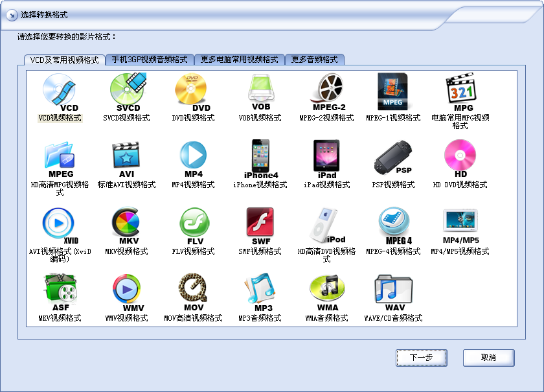Click the 电脑常用MPG视频格式 label
Image resolution: width=544 pixels, height=392 pixels.
tap(460, 122)
